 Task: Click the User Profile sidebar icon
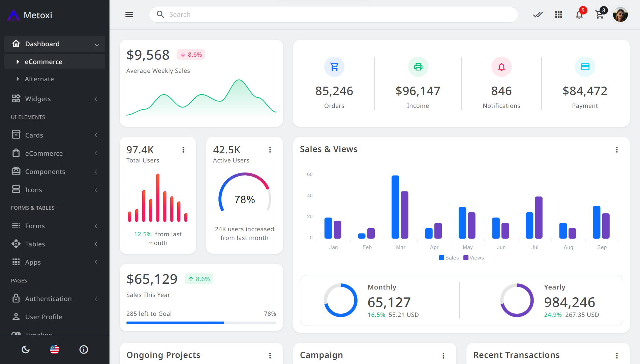[x=16, y=316]
